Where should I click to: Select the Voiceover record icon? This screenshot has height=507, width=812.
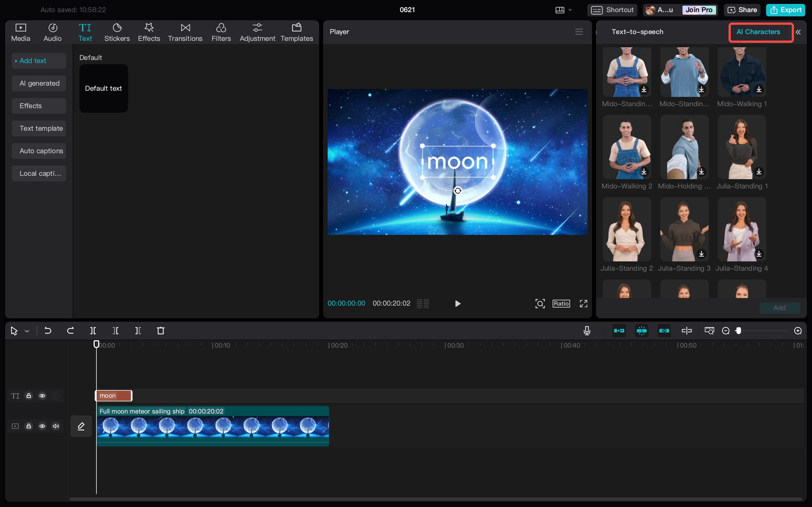(587, 331)
